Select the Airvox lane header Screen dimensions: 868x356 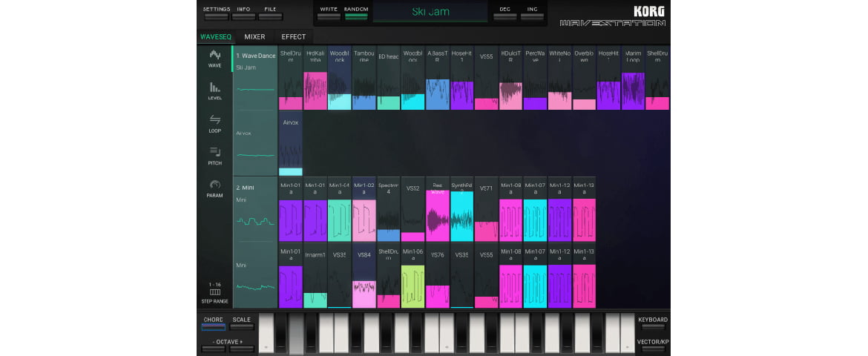point(255,143)
